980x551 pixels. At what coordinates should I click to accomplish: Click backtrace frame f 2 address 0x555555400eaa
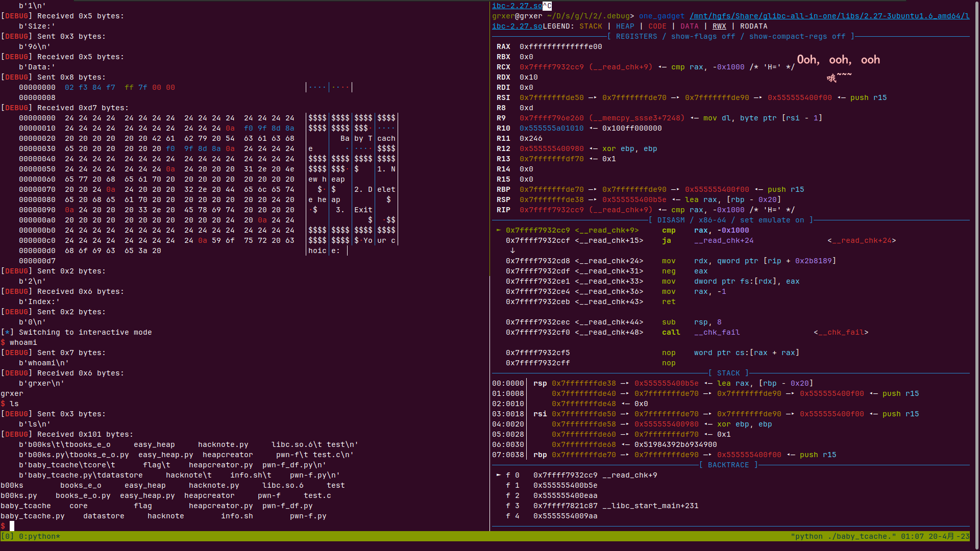click(x=566, y=495)
